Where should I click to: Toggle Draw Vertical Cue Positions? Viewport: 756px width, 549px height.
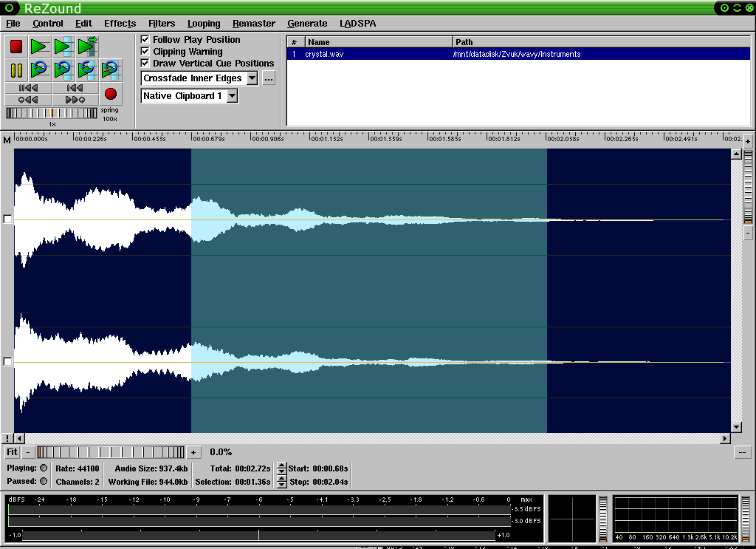[x=145, y=64]
